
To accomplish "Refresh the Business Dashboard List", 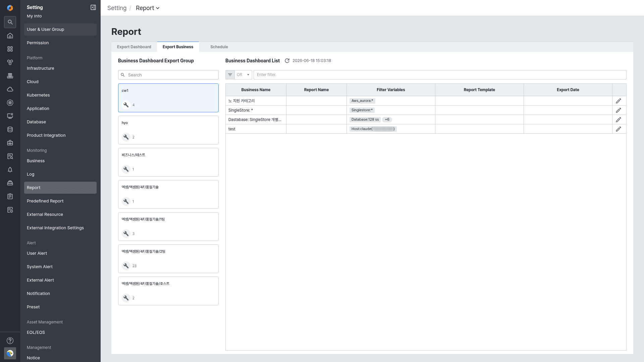I will click(287, 61).
